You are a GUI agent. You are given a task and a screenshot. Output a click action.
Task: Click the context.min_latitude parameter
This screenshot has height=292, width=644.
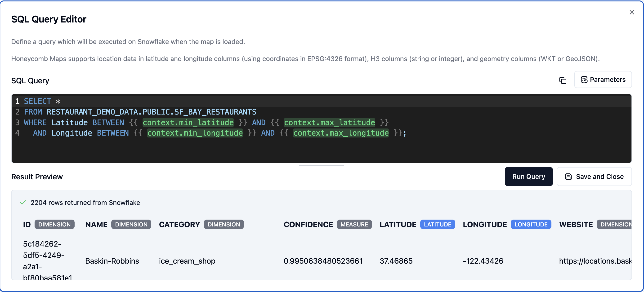point(188,122)
